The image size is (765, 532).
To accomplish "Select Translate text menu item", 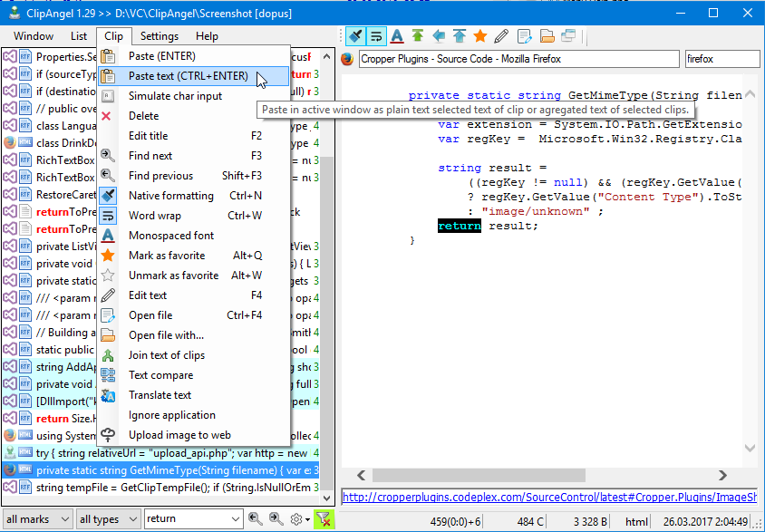I will pyautogui.click(x=194, y=395).
